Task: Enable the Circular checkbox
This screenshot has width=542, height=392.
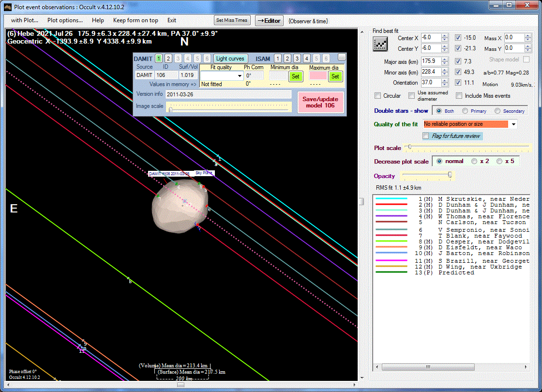Action: (378, 96)
